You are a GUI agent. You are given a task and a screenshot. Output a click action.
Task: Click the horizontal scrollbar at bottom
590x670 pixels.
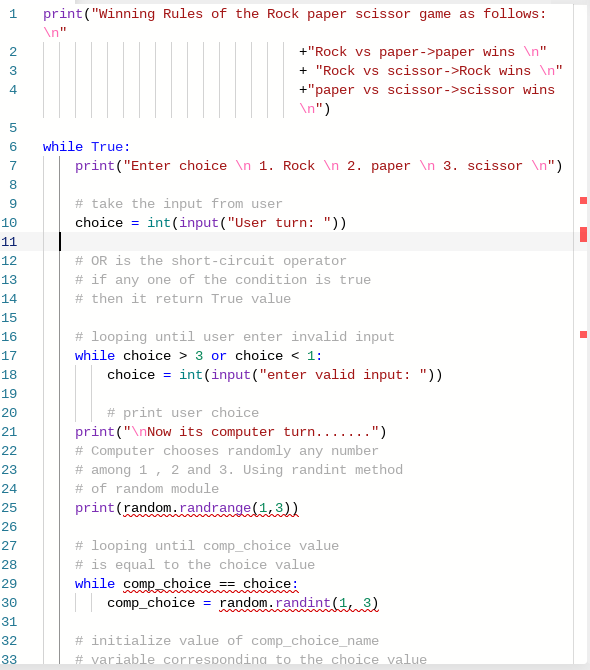pyautogui.click(x=295, y=667)
